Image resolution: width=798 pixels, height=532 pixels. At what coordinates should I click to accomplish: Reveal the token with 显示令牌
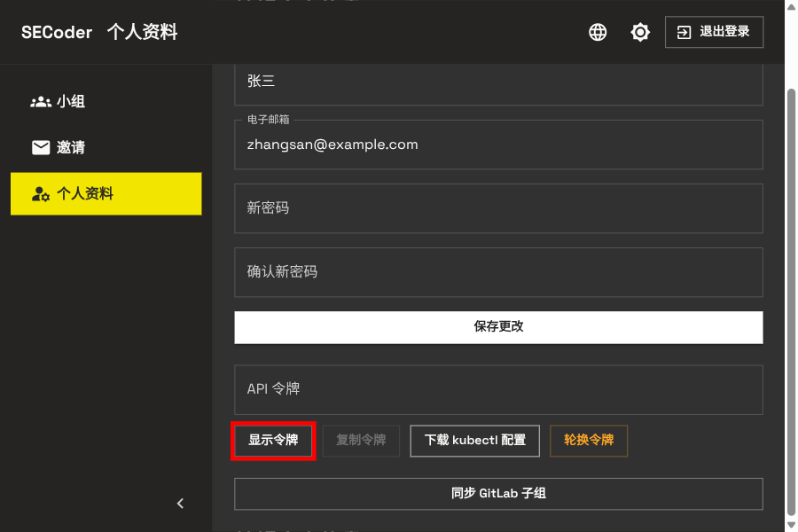tap(273, 441)
